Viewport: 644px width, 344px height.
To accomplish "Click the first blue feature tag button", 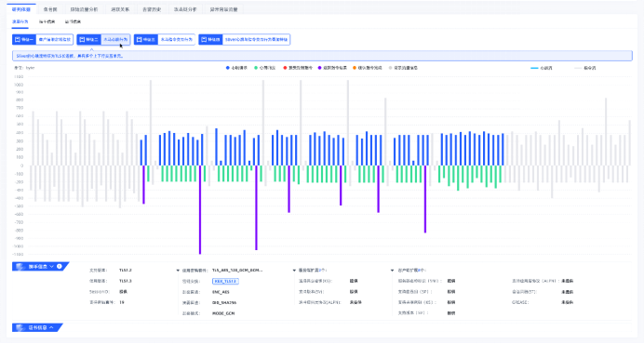I will pos(43,39).
